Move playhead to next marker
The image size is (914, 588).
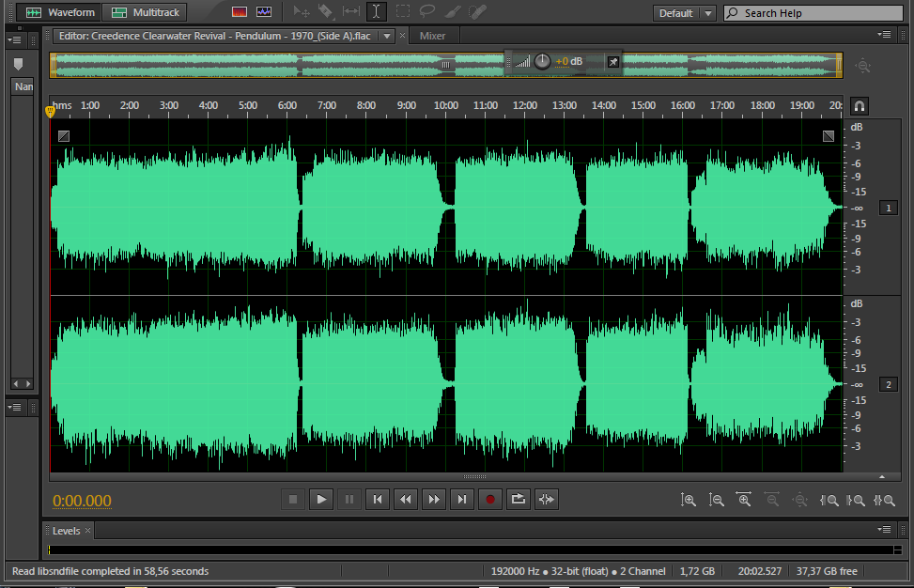tap(461, 500)
